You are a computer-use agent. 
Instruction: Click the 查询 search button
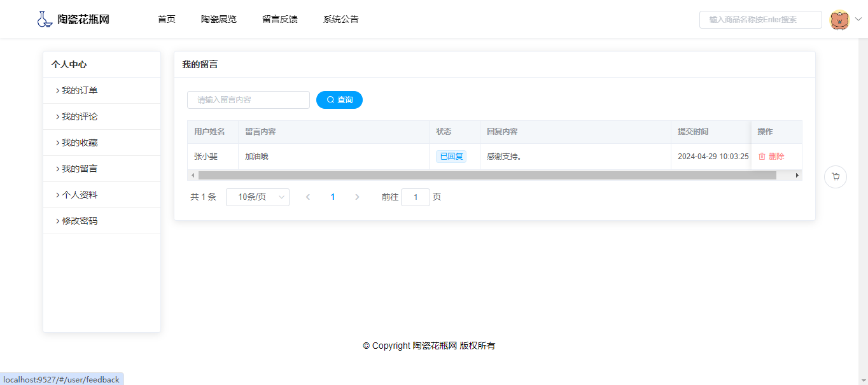pos(339,100)
